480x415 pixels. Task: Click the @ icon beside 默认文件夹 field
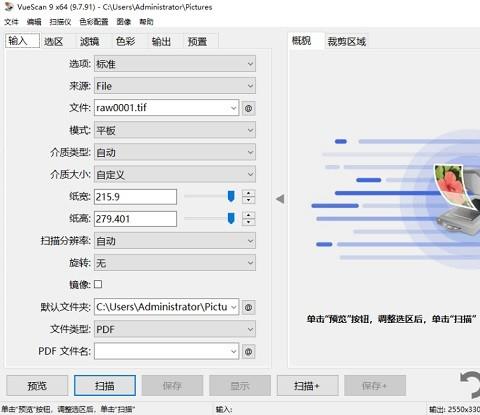coord(248,307)
